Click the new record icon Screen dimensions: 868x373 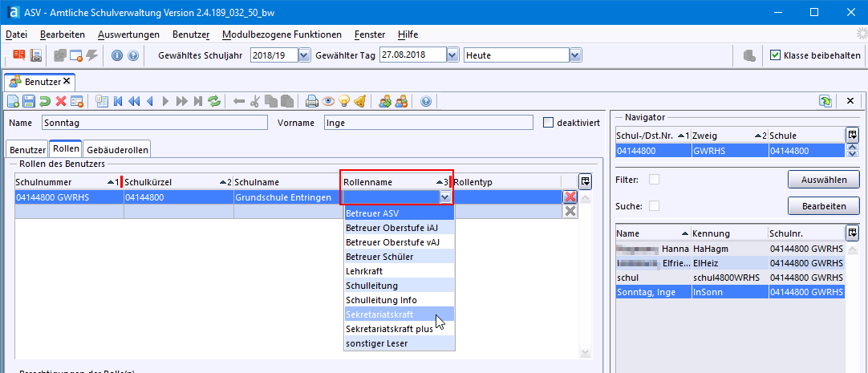click(x=14, y=101)
